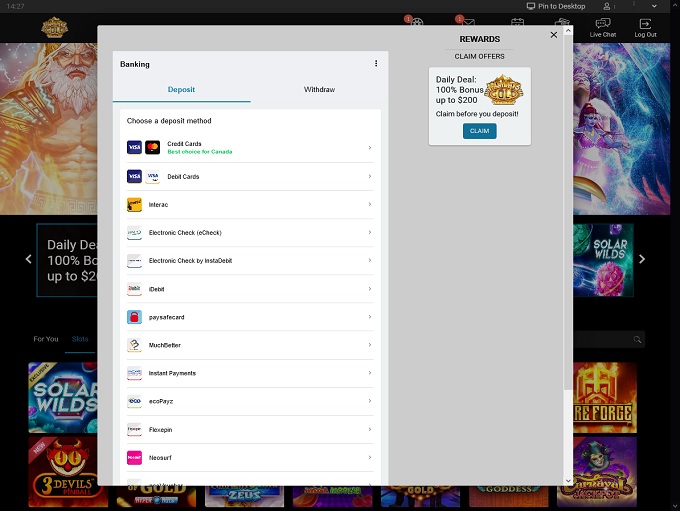The image size is (680, 511).
Task: Open Live Chat from the header
Action: point(602,27)
